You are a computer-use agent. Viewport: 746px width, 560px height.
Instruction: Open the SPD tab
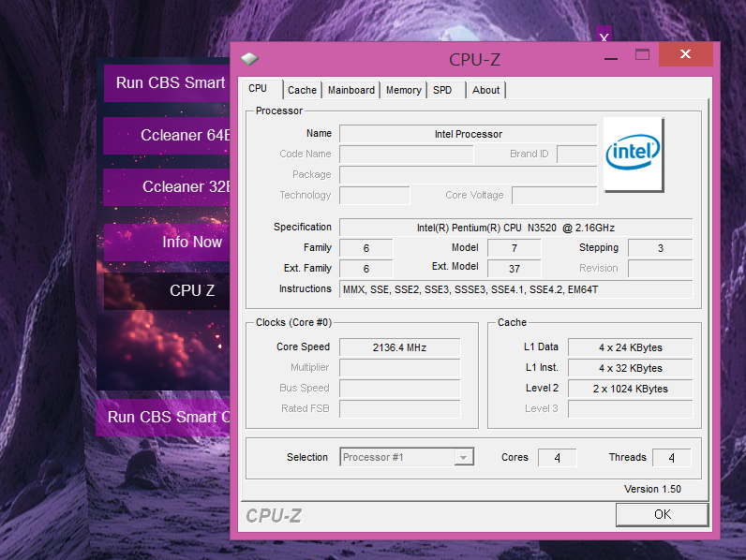pyautogui.click(x=445, y=90)
